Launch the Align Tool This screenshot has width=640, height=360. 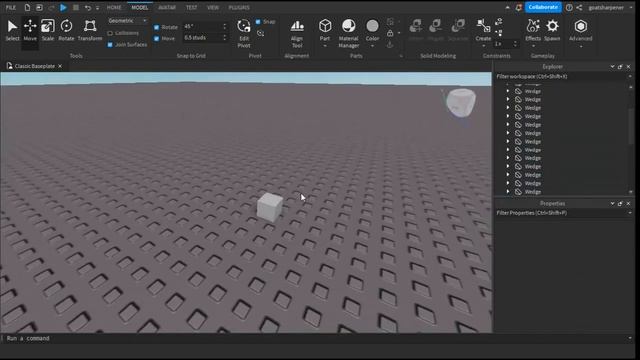pos(297,33)
